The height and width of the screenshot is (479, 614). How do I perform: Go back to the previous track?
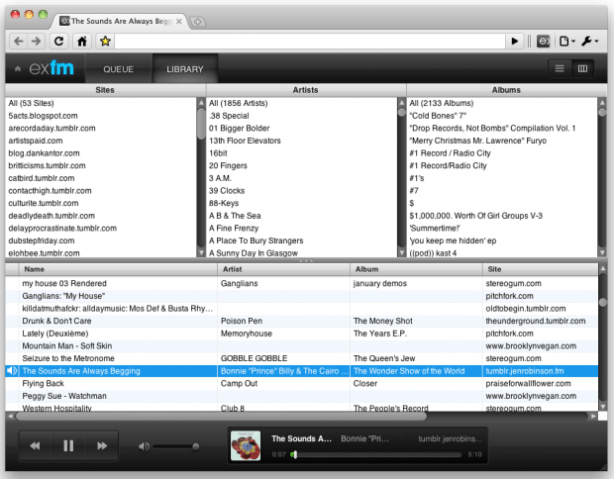[35, 445]
